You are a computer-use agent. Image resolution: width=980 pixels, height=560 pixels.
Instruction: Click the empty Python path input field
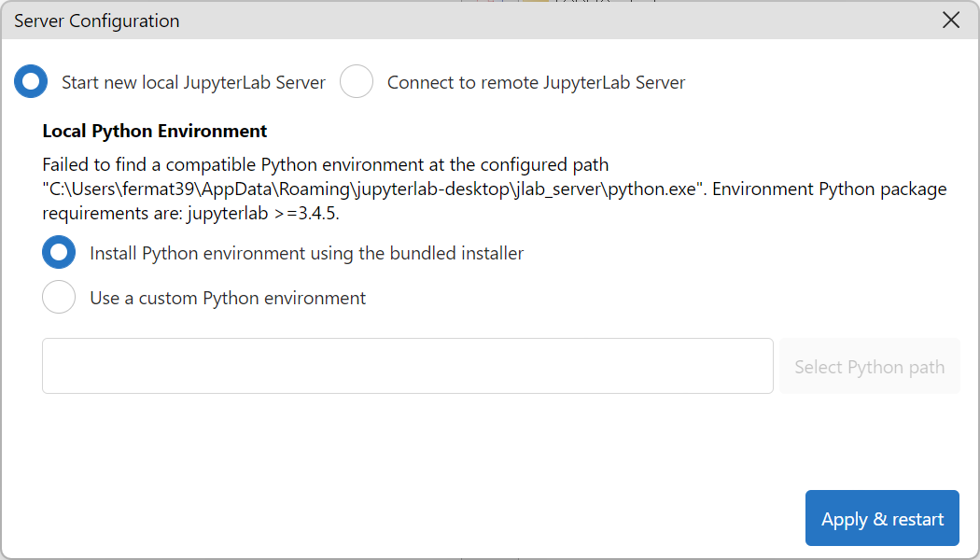[407, 366]
